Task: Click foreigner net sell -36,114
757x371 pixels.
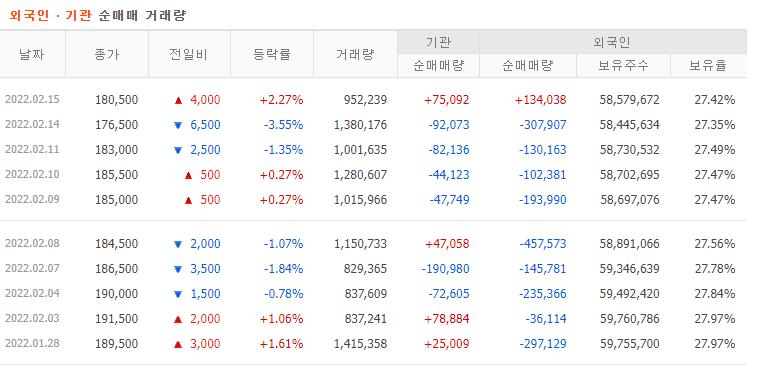Action: click(x=546, y=319)
